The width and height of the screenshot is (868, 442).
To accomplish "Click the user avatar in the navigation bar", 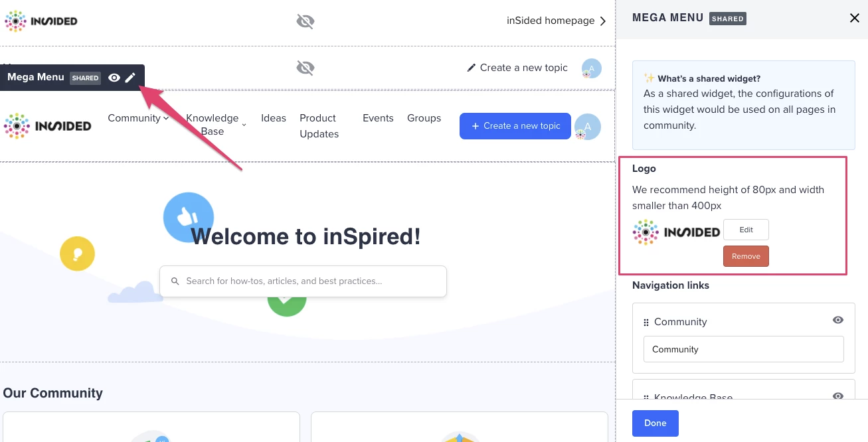I will [587, 126].
